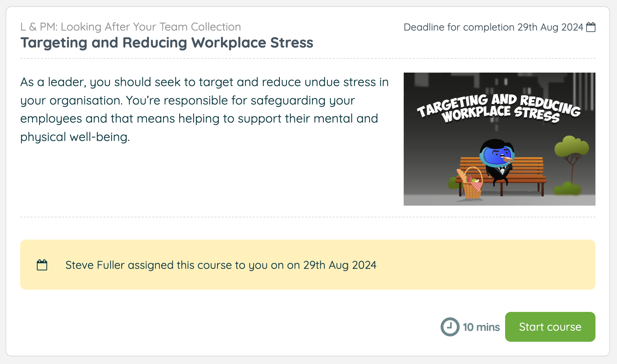Click Start course

coord(550,326)
